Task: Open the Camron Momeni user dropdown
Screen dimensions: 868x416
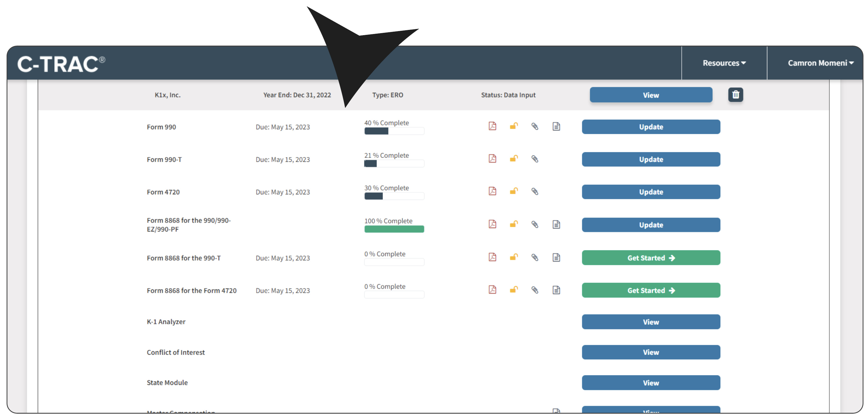Action: [x=820, y=63]
